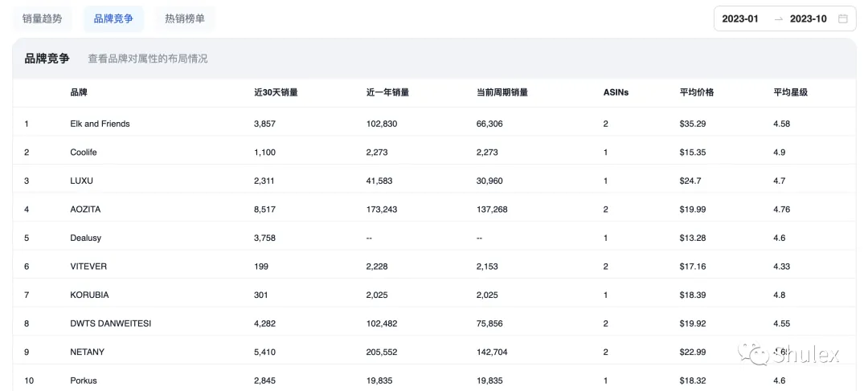The image size is (868, 391).
Task: Click current period sales 66,306
Action: pyautogui.click(x=489, y=124)
